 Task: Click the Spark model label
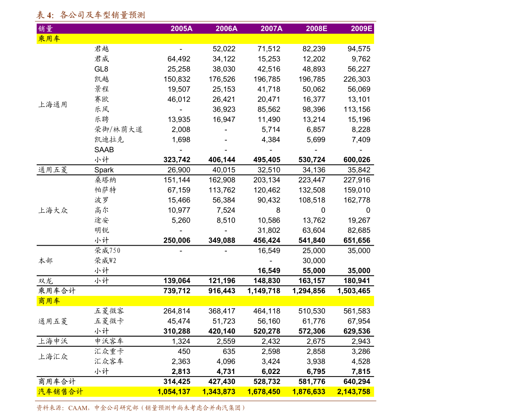[104, 170]
